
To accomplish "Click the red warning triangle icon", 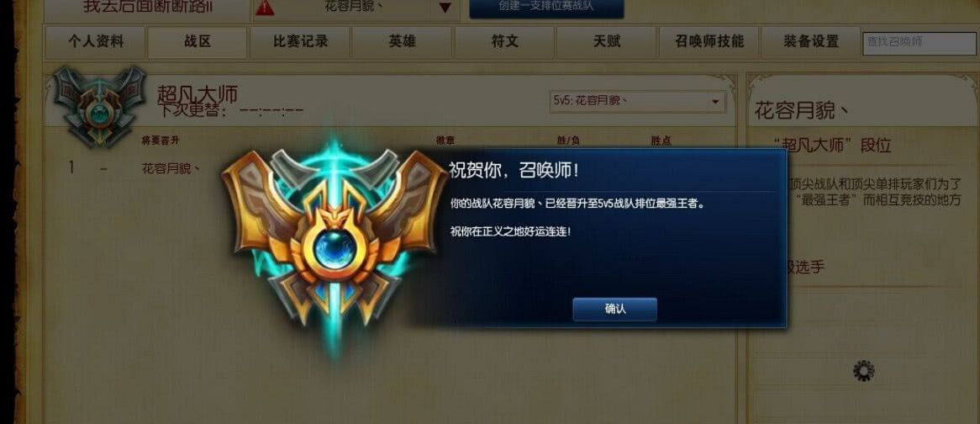I will point(265,8).
